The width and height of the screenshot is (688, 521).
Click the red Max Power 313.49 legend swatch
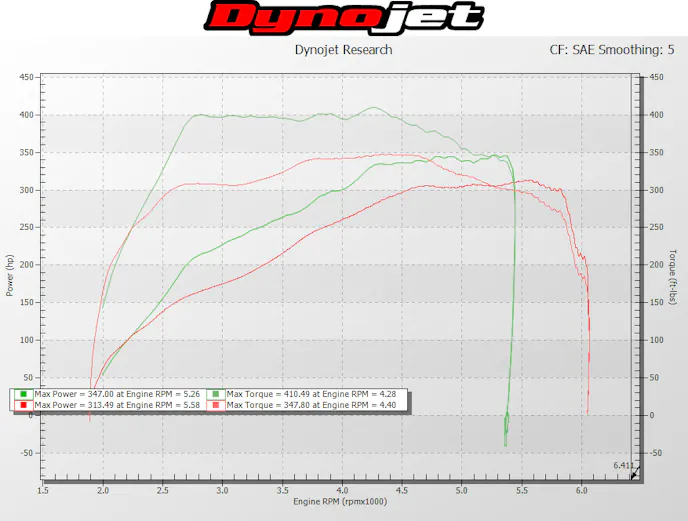pyautogui.click(x=24, y=405)
